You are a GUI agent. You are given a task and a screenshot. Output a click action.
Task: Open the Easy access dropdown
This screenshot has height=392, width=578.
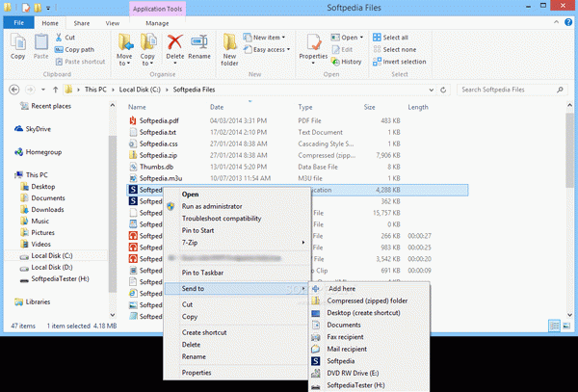click(267, 49)
